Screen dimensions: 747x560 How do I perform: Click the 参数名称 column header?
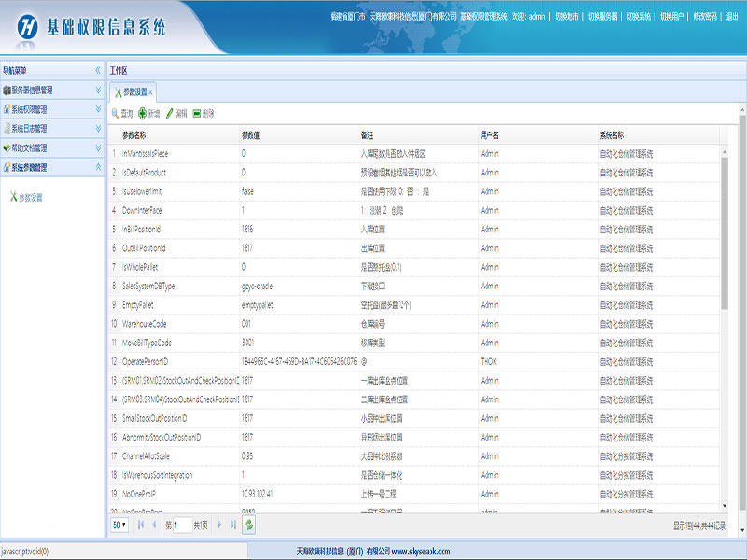pos(140,135)
